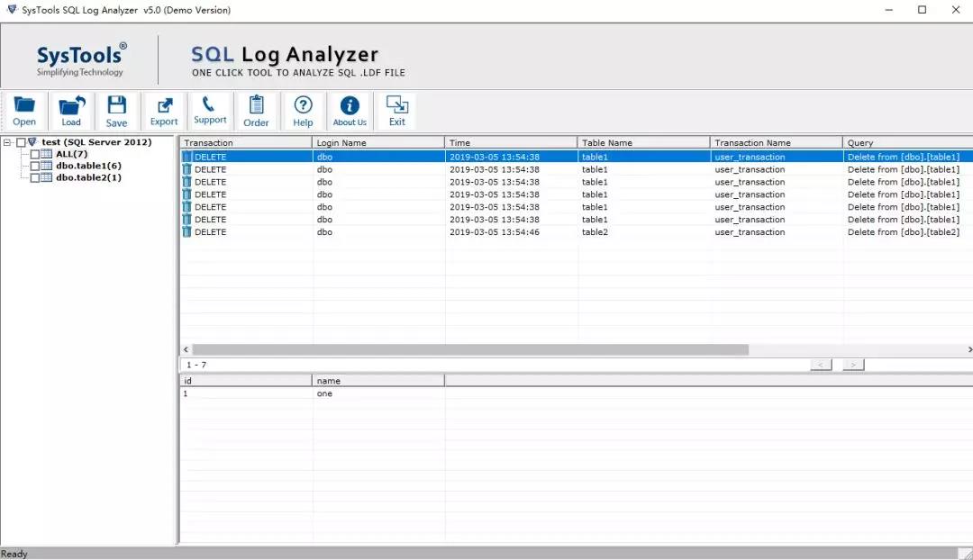The image size is (973, 560).
Task: Click the Exit toolbar icon
Action: point(397,111)
